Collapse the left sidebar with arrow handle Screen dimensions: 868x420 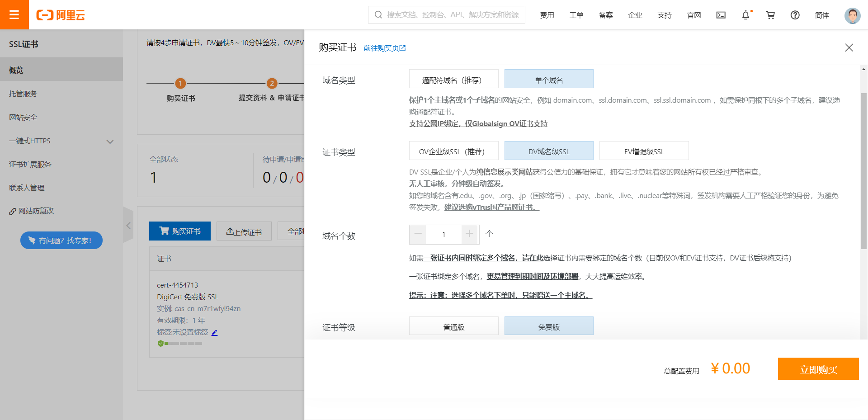(x=128, y=225)
